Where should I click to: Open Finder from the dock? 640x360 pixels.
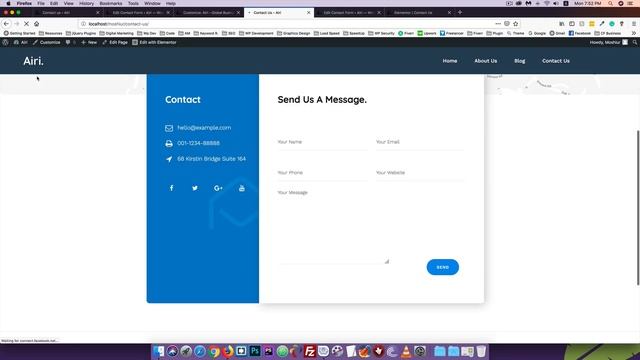(x=159, y=351)
